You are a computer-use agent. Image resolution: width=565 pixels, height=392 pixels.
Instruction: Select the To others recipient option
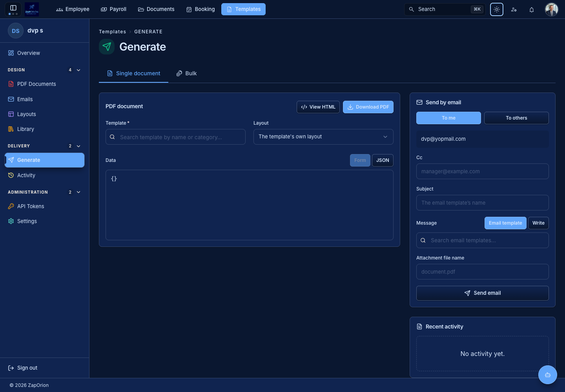tap(516, 118)
